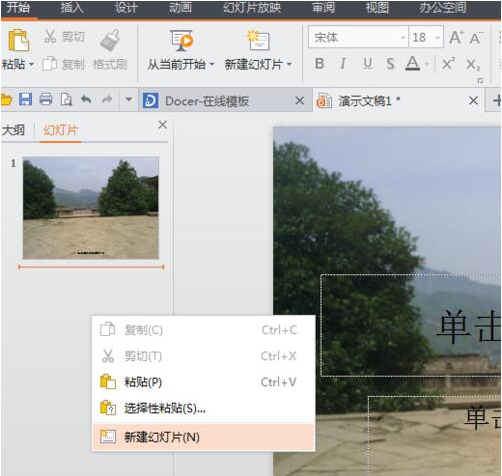Select the Format Painter brush icon
This screenshot has width=502, height=476.
pos(110,40)
